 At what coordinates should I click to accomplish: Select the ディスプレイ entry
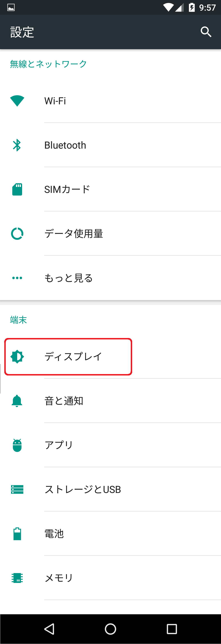[110, 356]
